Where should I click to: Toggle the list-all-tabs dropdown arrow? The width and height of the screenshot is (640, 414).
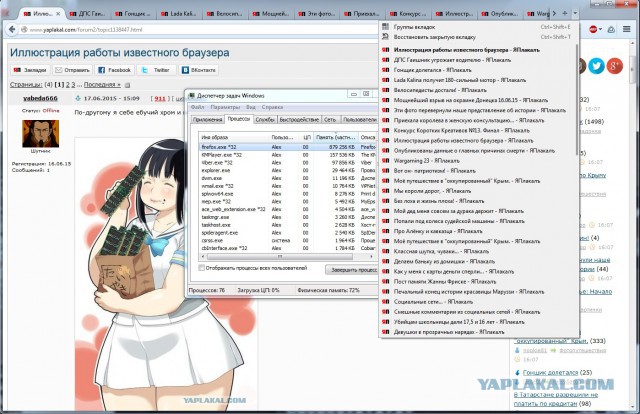[575, 13]
